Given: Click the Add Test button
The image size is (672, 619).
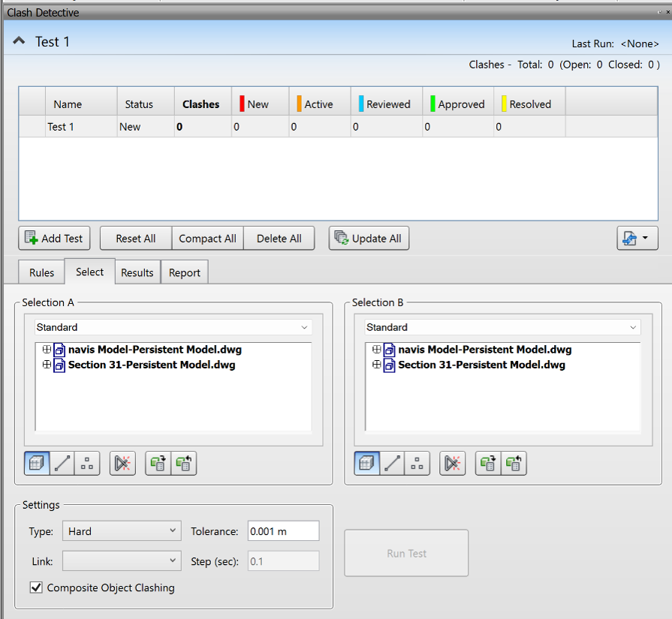Looking at the screenshot, I should click(54, 238).
